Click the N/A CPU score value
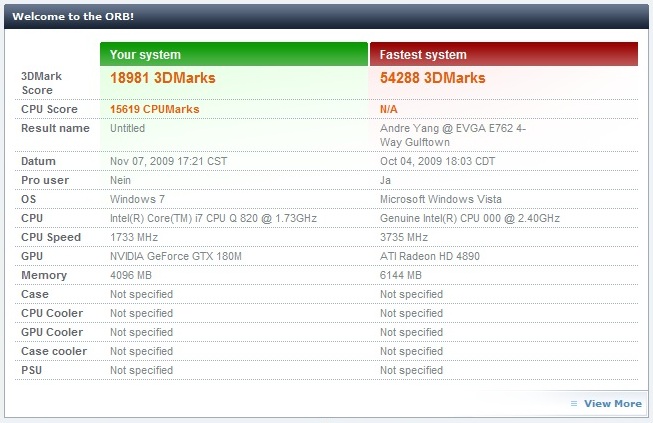This screenshot has width=653, height=423. [389, 109]
